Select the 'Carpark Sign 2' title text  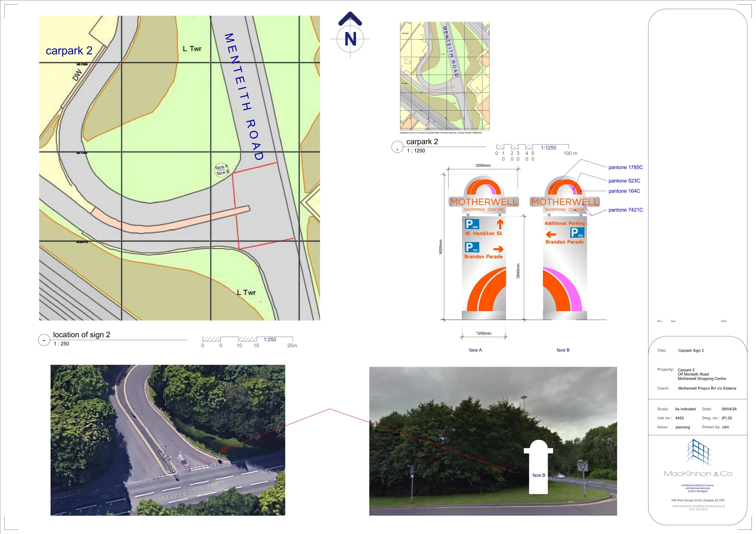pos(691,351)
